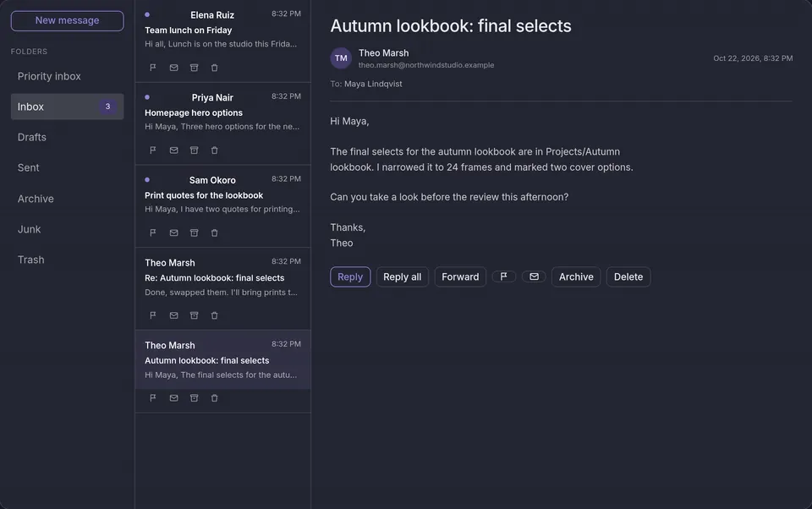Forward the Autumn lookbook email
The image size is (812, 509).
coord(460,276)
